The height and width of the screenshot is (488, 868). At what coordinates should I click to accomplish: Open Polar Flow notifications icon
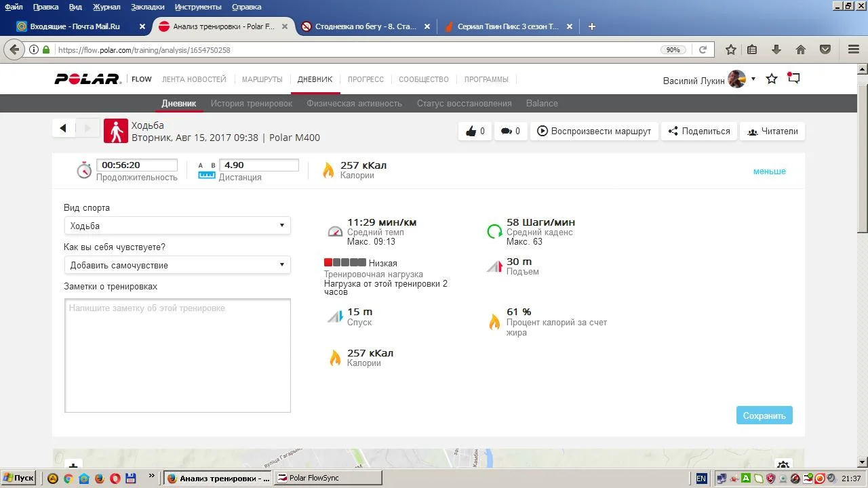click(x=793, y=78)
